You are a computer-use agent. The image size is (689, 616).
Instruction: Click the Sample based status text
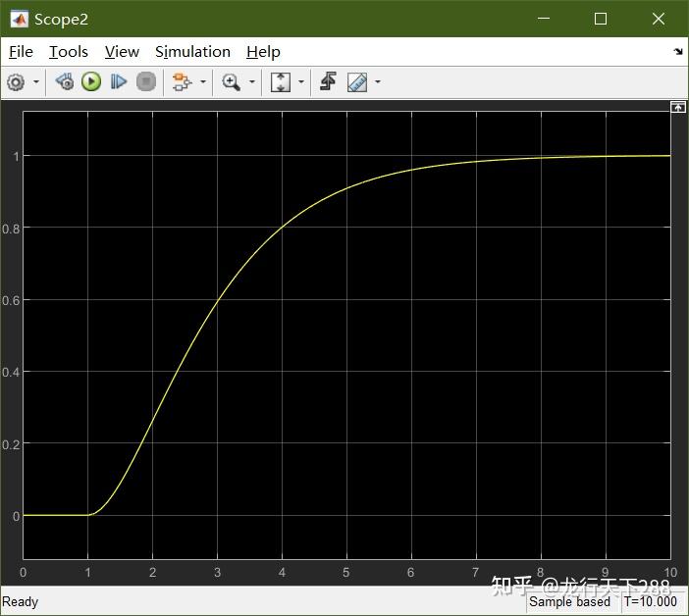(569, 601)
